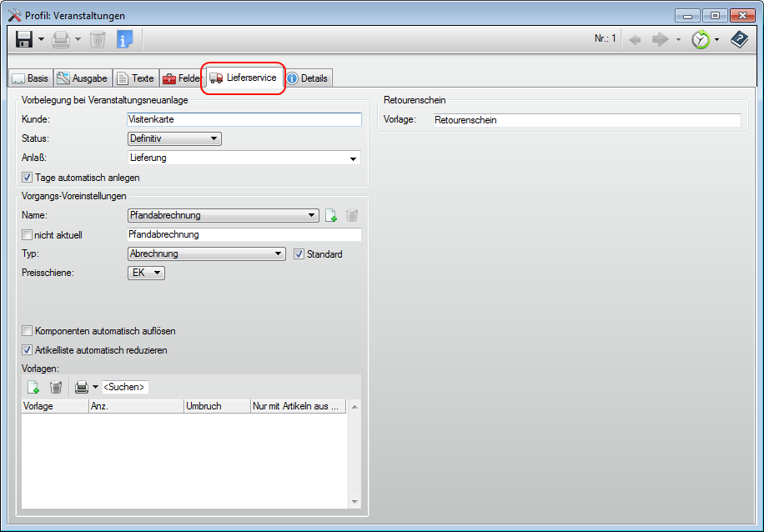Switch to the Basis tab
This screenshot has height=532, width=764.
[30, 78]
